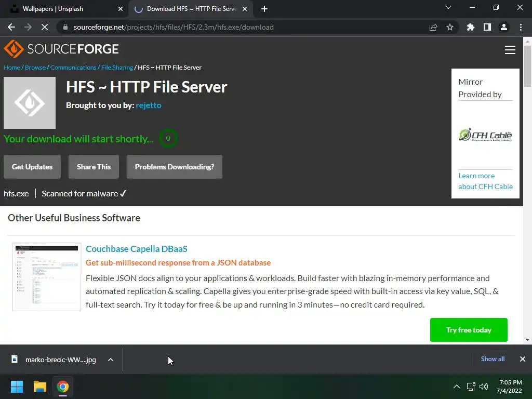Image resolution: width=532 pixels, height=399 pixels.
Task: Open File Sharing breadcrumb link
Action: (117, 68)
